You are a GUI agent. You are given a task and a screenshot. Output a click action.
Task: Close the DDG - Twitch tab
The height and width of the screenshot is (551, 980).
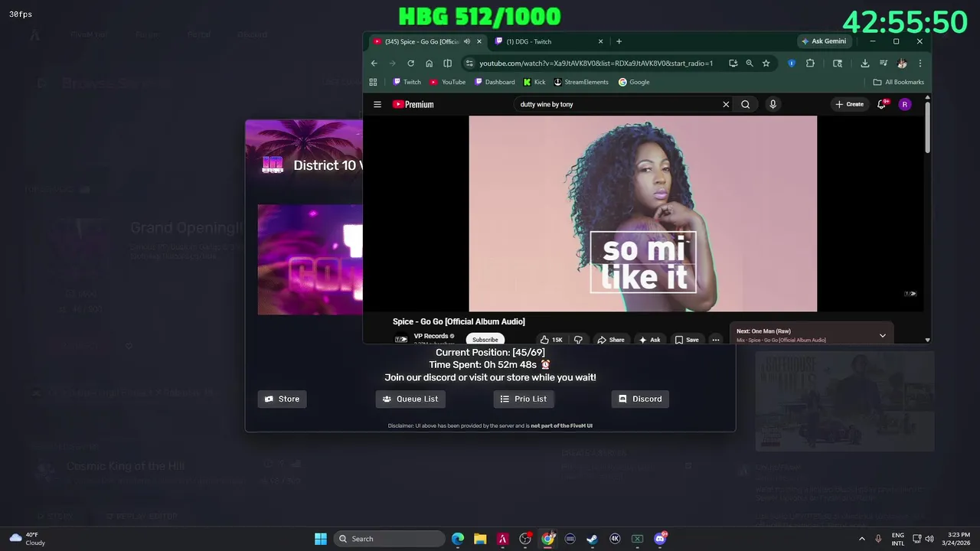(x=600, y=41)
